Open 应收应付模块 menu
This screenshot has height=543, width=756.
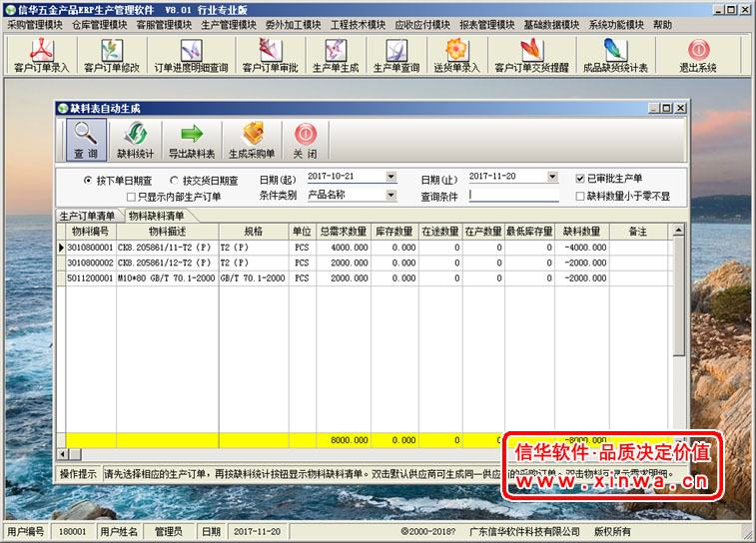pyautogui.click(x=422, y=25)
